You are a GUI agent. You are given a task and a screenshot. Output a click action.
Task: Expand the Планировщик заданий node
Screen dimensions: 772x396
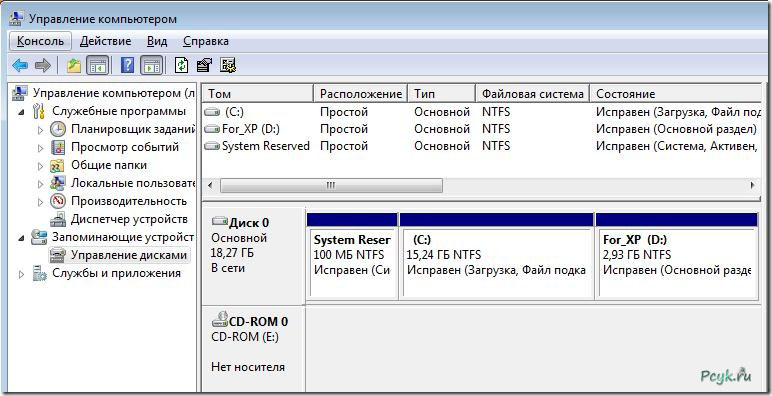click(x=41, y=130)
